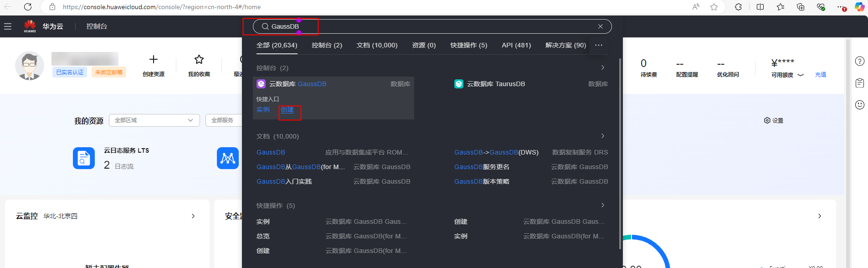Open the browser favorites list icon
868x268 pixels.
(x=781, y=7)
